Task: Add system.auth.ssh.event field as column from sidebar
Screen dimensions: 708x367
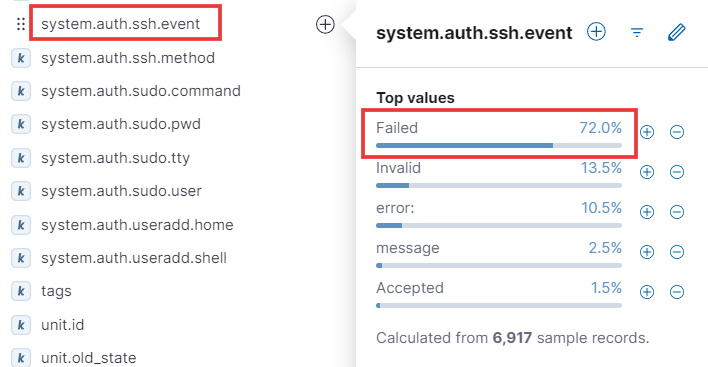Action: tap(325, 24)
